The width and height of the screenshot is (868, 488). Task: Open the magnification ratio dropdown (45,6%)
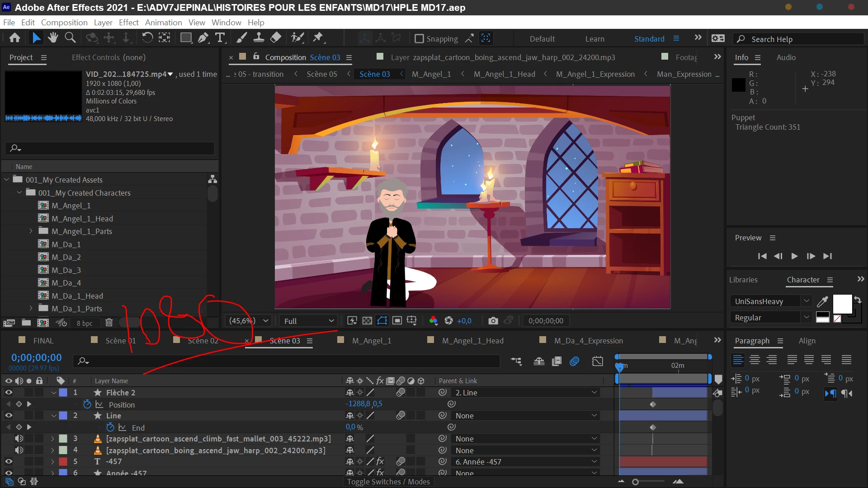pyautogui.click(x=249, y=321)
